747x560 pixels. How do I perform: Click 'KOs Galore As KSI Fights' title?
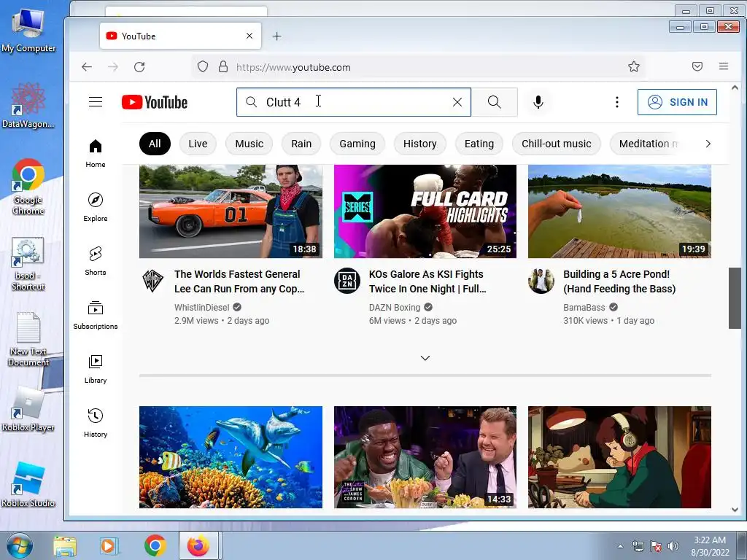point(427,281)
